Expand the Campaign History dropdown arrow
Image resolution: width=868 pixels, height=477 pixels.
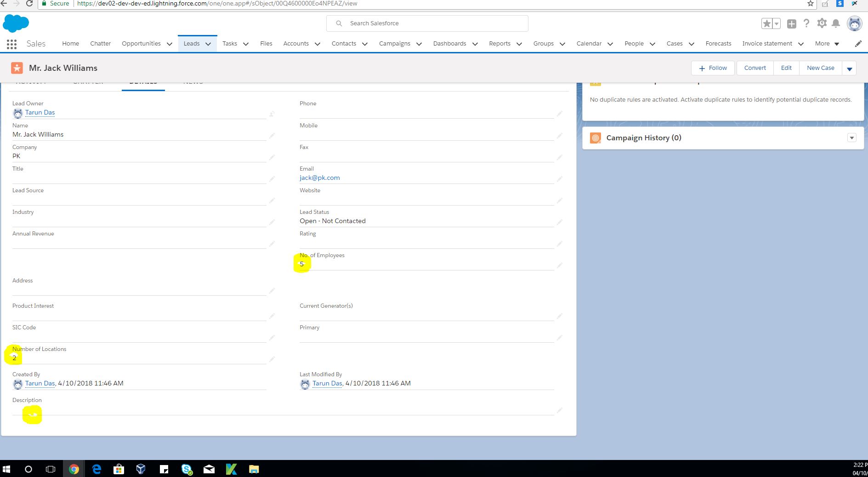pyautogui.click(x=851, y=138)
